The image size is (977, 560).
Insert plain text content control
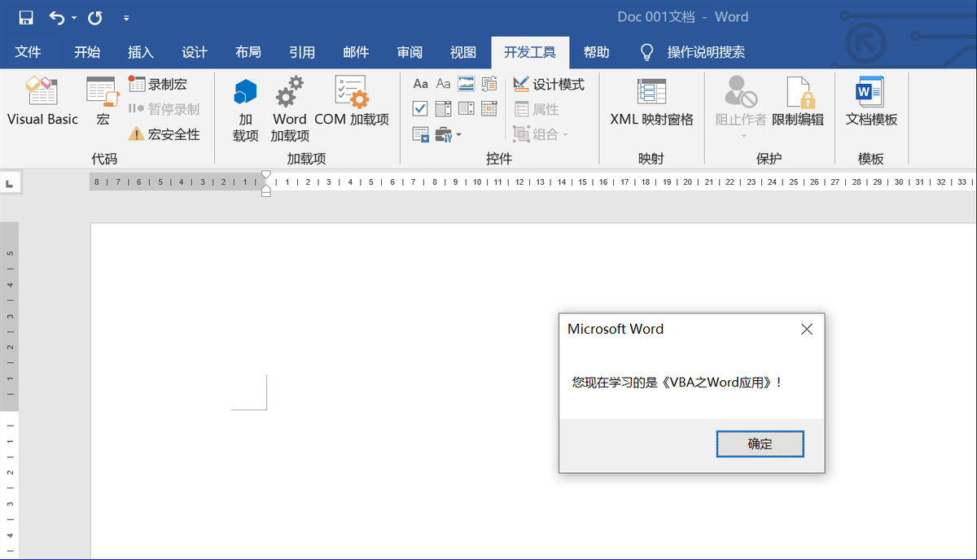(x=444, y=84)
